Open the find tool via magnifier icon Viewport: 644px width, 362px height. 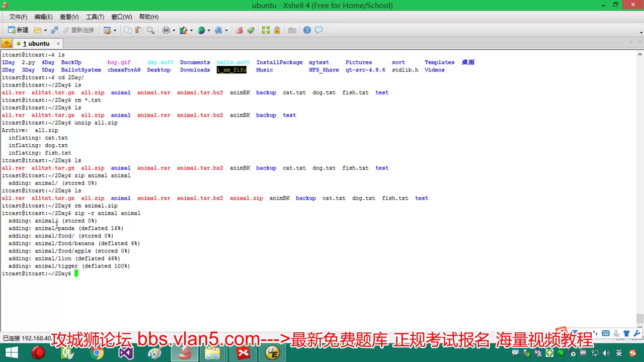click(150, 30)
